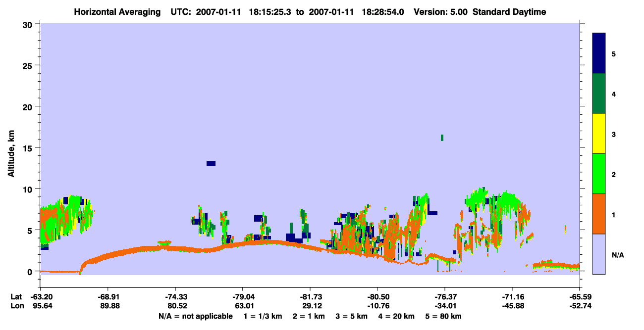Screen dimensions: 644x330
Task: Click the dark blue colorbar segment for 5
Action: click(x=599, y=53)
